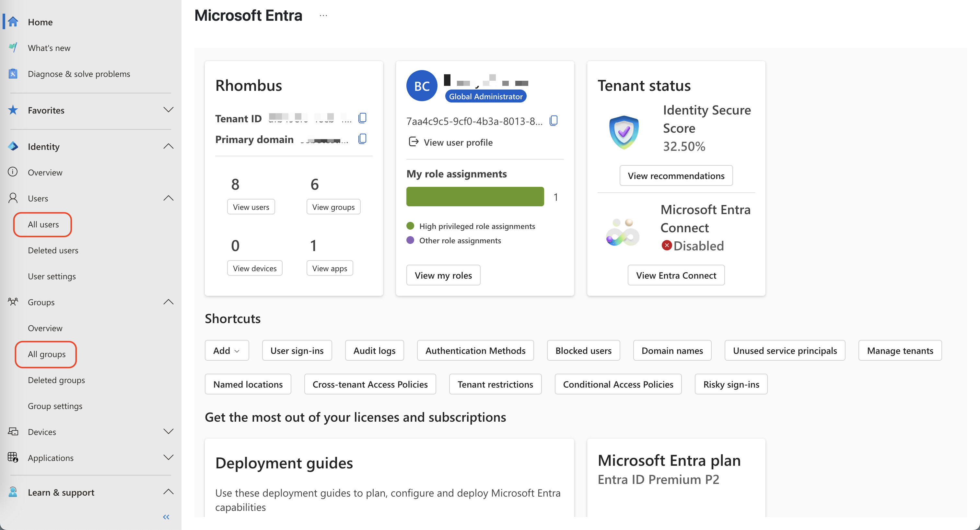Select All groups in sidebar
980x530 pixels.
(46, 354)
